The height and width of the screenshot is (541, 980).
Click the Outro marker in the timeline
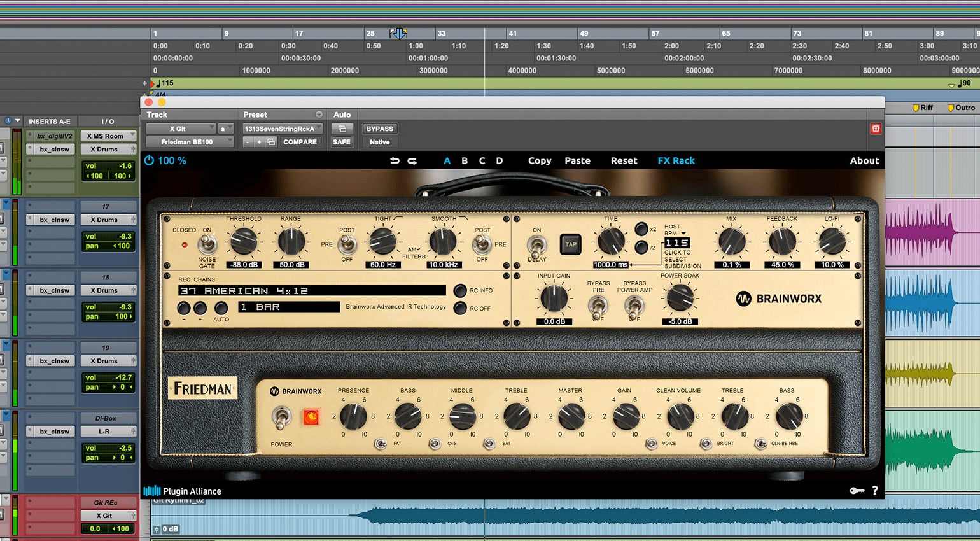coord(961,108)
